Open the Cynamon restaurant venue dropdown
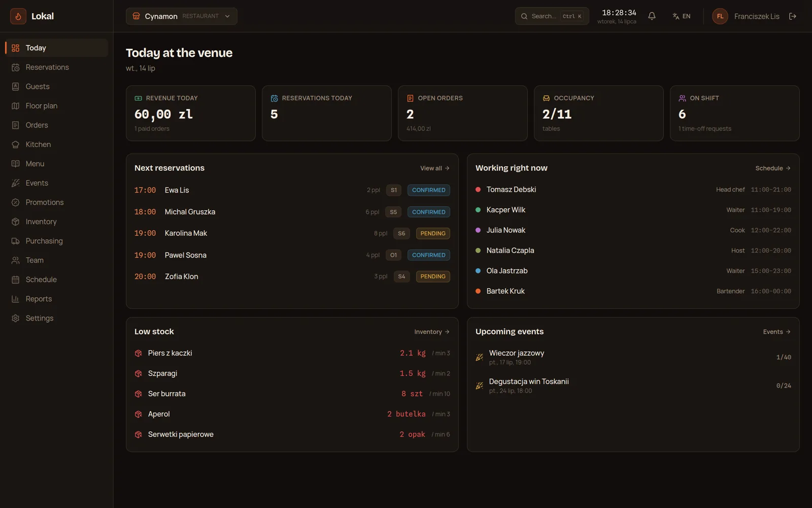The width and height of the screenshot is (812, 508). 182,16
